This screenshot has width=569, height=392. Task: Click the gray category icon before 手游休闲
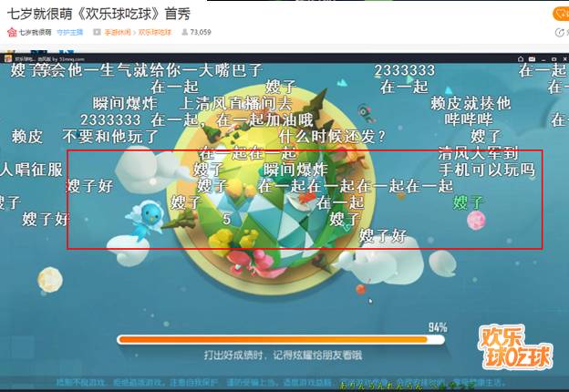(97, 32)
